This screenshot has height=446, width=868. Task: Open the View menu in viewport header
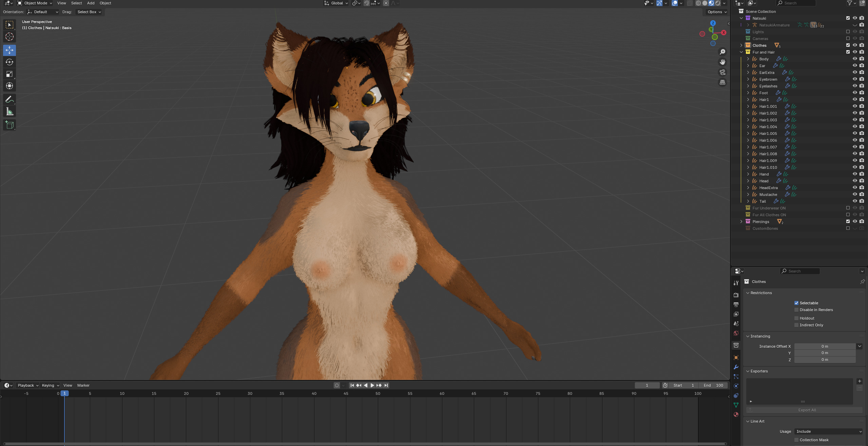[x=61, y=3]
